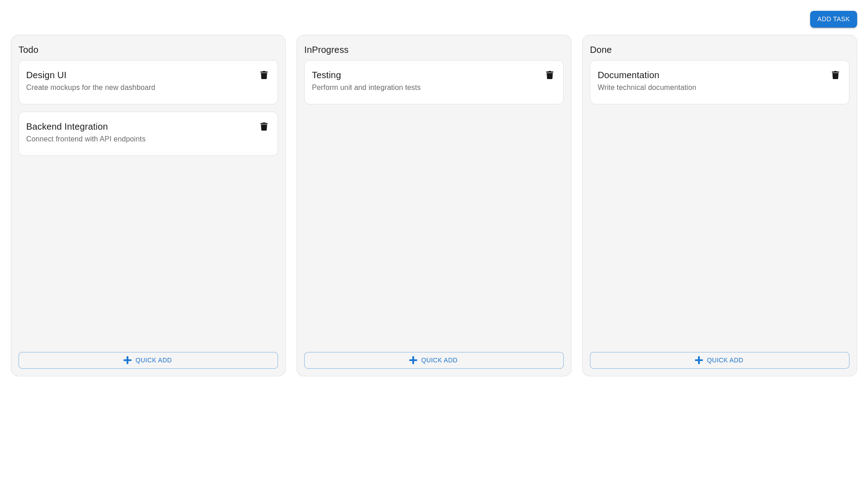Click 'Create mockups for the new dashboard' text
Image resolution: width=868 pixels, height=488 pixels.
(90, 88)
